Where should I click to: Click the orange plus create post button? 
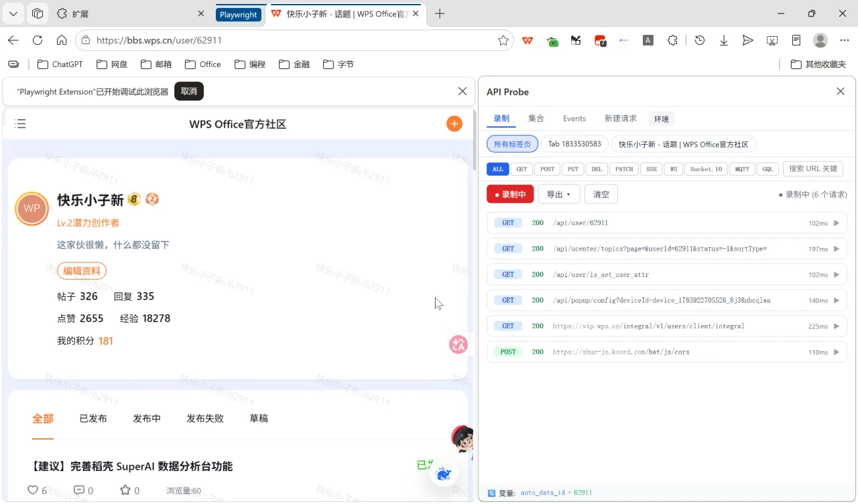(454, 124)
